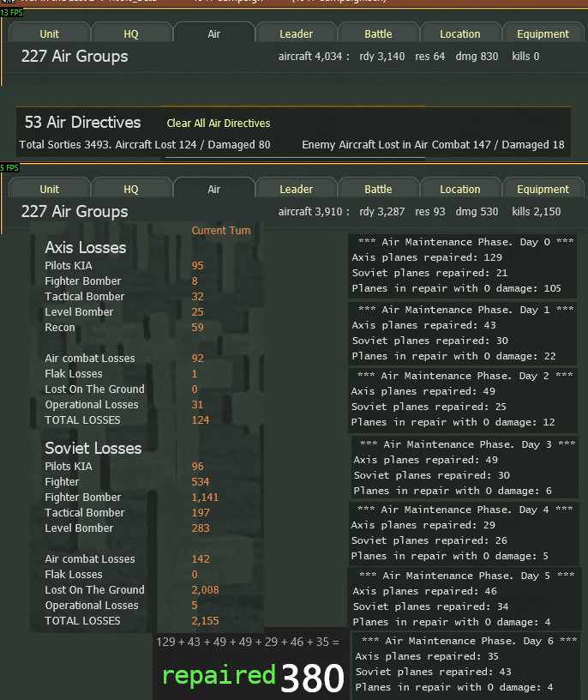Viewport: 588px width, 700px height.
Task: Click the Soviet Losses heading
Action: pos(93,448)
